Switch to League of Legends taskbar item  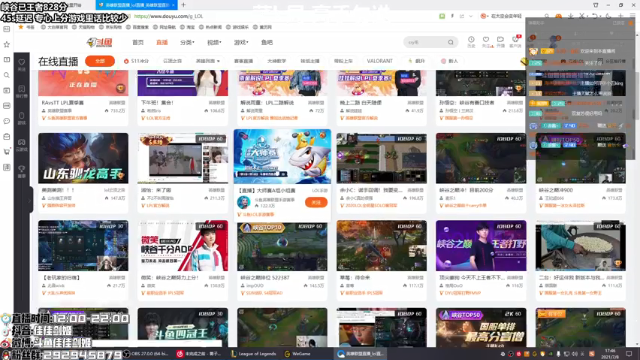coord(253,354)
